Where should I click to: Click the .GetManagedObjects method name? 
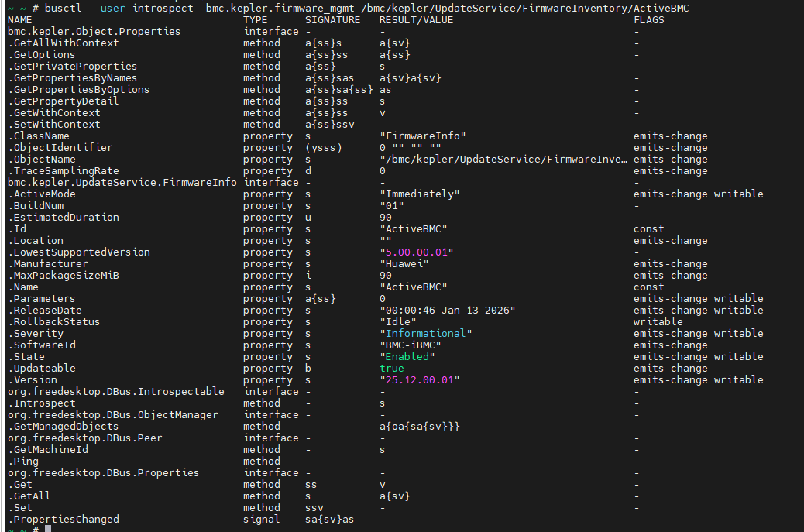click(64, 427)
